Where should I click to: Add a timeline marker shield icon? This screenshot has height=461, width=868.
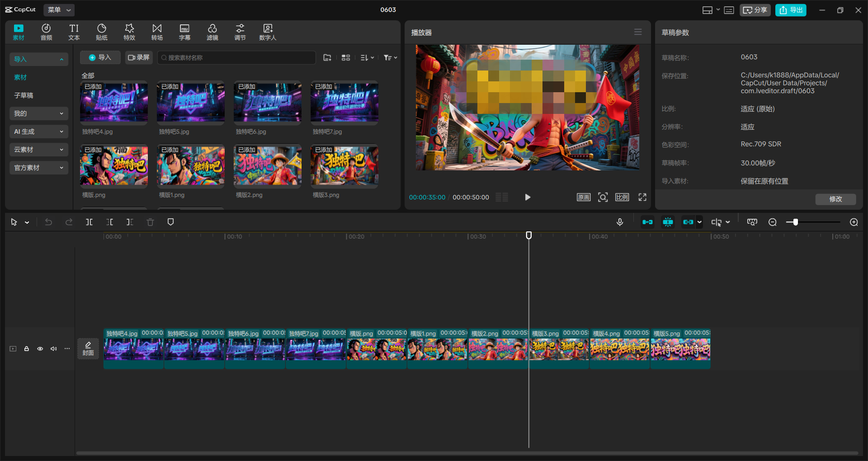(170, 222)
